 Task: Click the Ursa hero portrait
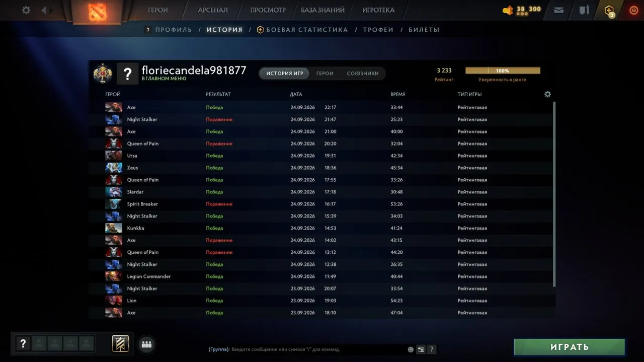(114, 156)
